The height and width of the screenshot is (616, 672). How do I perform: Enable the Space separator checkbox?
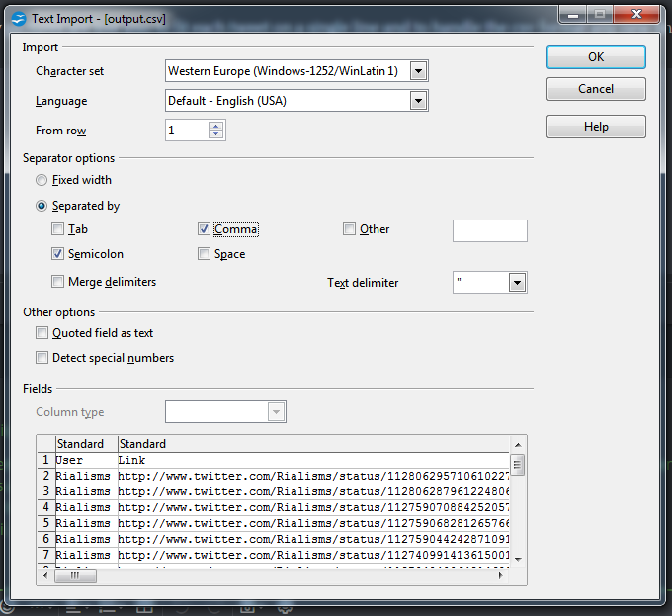click(204, 254)
